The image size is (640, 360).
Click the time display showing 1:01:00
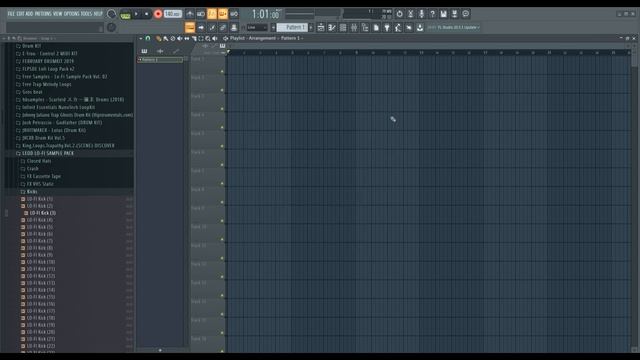[x=266, y=14]
